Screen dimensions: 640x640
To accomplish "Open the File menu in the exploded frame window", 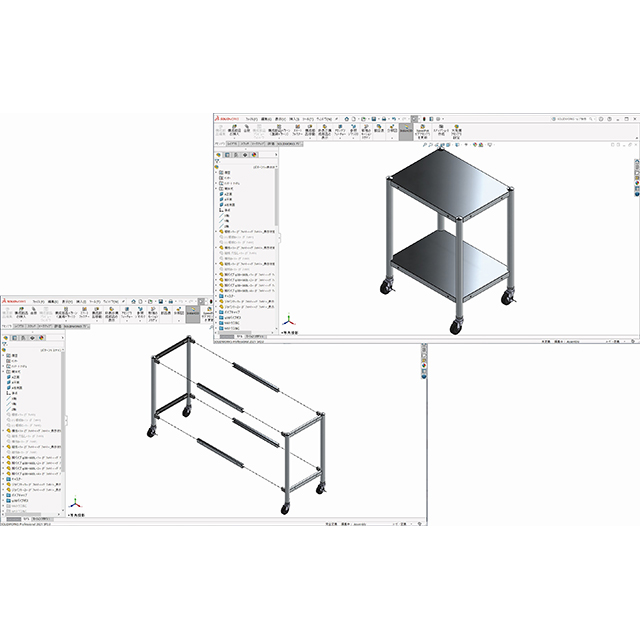I will (39, 302).
